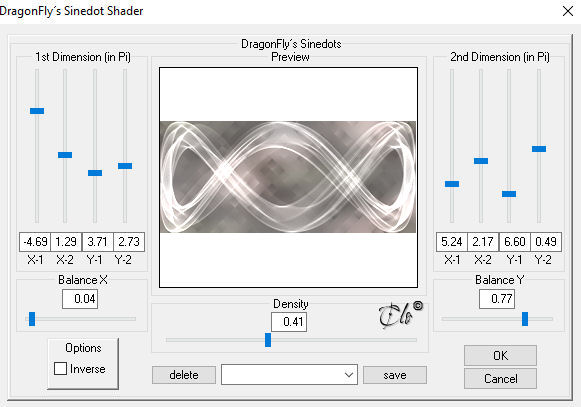Click the Balance Y slider handle
The height and width of the screenshot is (407, 581).
click(525, 319)
